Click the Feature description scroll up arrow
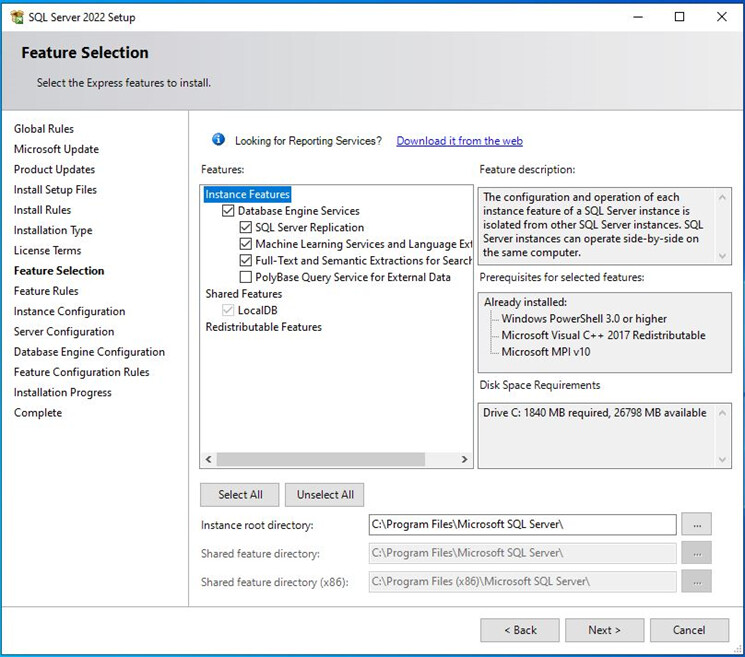Image resolution: width=745 pixels, height=657 pixels. (722, 197)
